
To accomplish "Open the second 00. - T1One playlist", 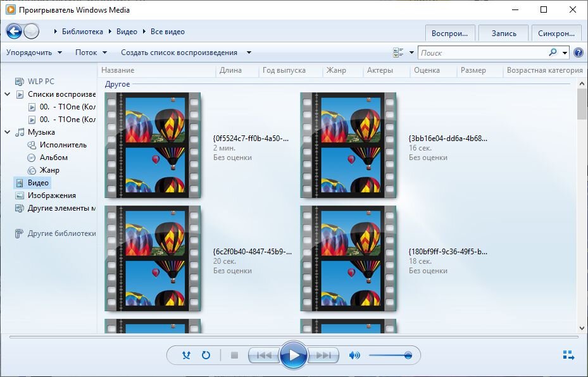I will [x=62, y=120].
